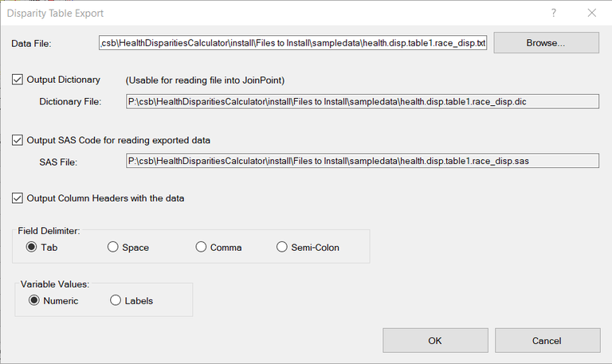
Task: Click the Disparity Table Export title bar
Action: 239,14
